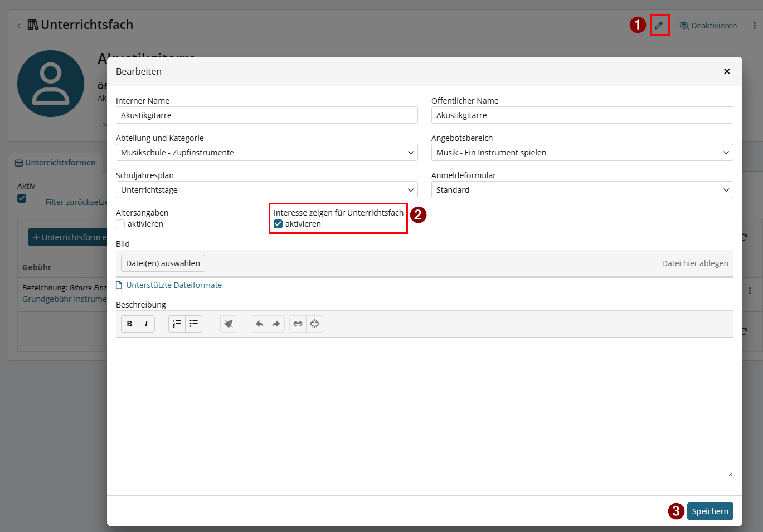Add a new Unterrichtsform with the plus button

coord(67,237)
